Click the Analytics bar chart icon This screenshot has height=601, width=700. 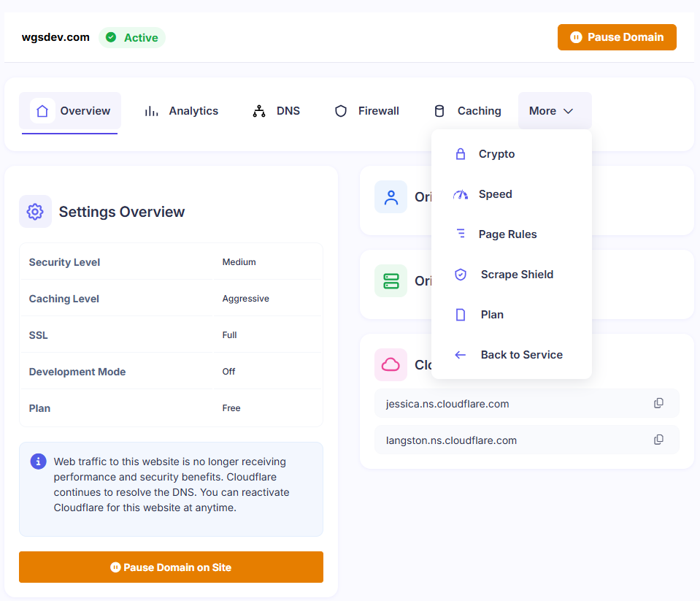pyautogui.click(x=151, y=111)
